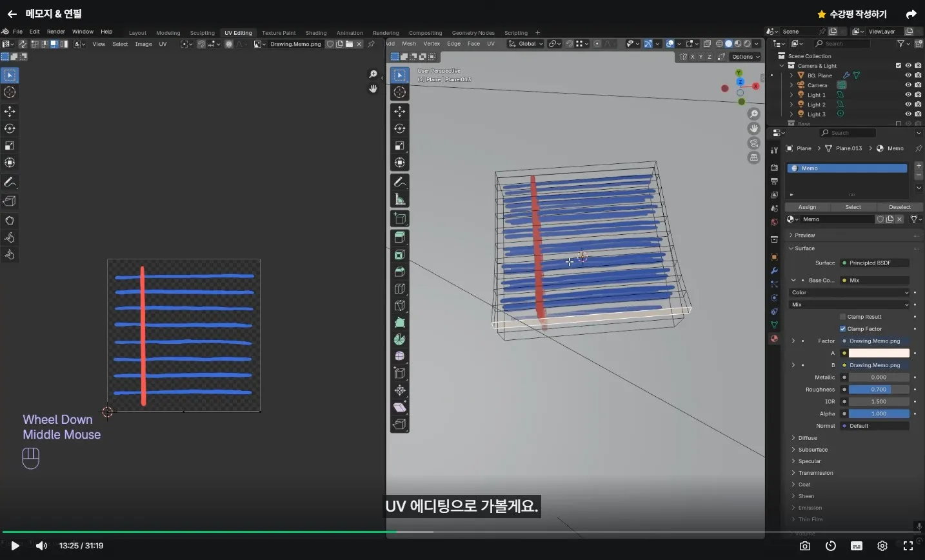Click the Roughness slider
The height and width of the screenshot is (560, 925).
(x=879, y=390)
